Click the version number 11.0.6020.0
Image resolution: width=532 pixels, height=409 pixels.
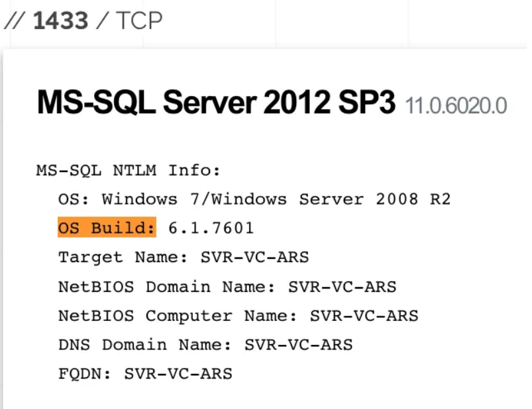pyautogui.click(x=456, y=106)
